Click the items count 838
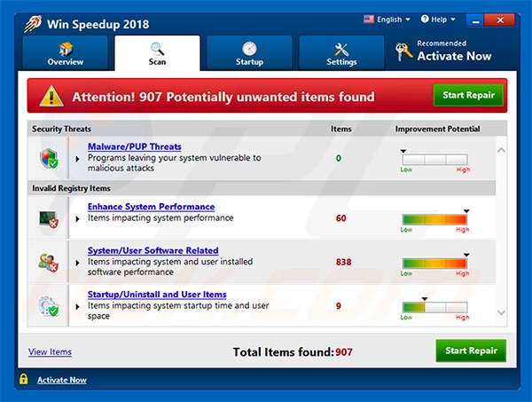The width and height of the screenshot is (532, 402). coord(343,262)
